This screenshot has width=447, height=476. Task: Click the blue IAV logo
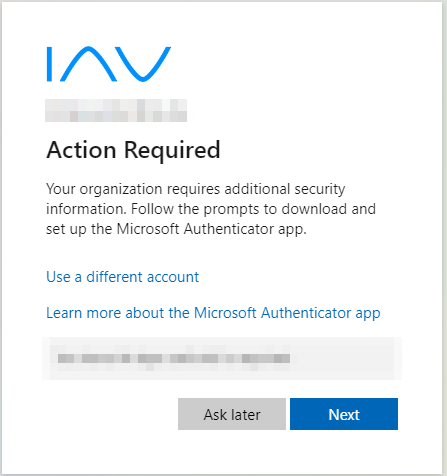pyautogui.click(x=109, y=64)
